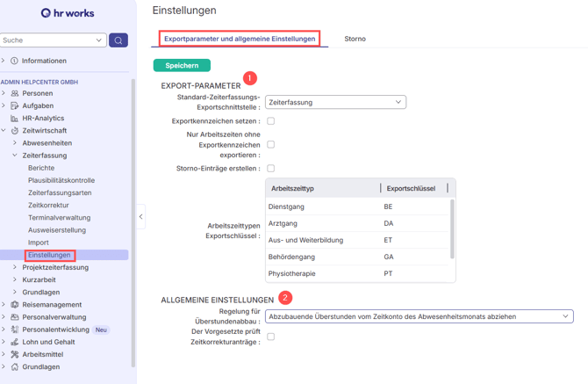Toggle the Storno-Einträge erstellen checkbox
588x384 pixels.
point(270,168)
